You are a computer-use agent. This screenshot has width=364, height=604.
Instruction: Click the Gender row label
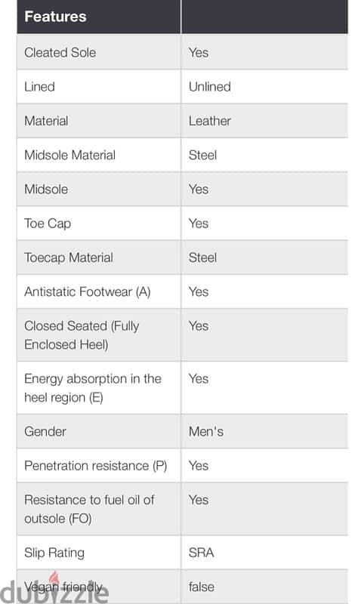[45, 431]
